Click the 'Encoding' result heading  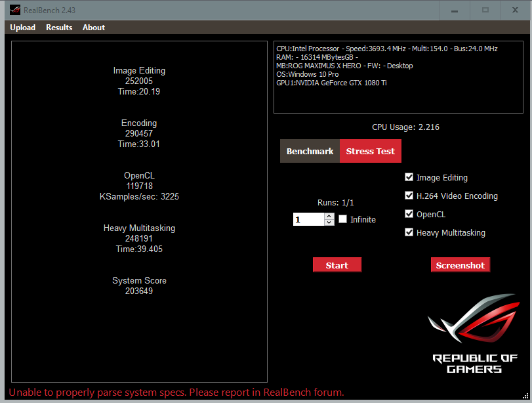(x=139, y=123)
